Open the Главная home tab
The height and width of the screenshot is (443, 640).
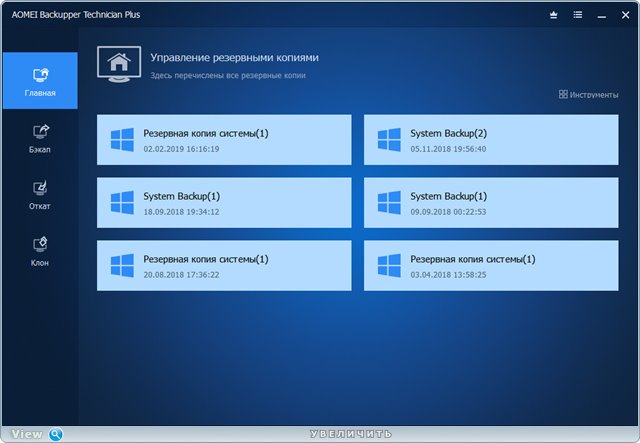[40, 80]
